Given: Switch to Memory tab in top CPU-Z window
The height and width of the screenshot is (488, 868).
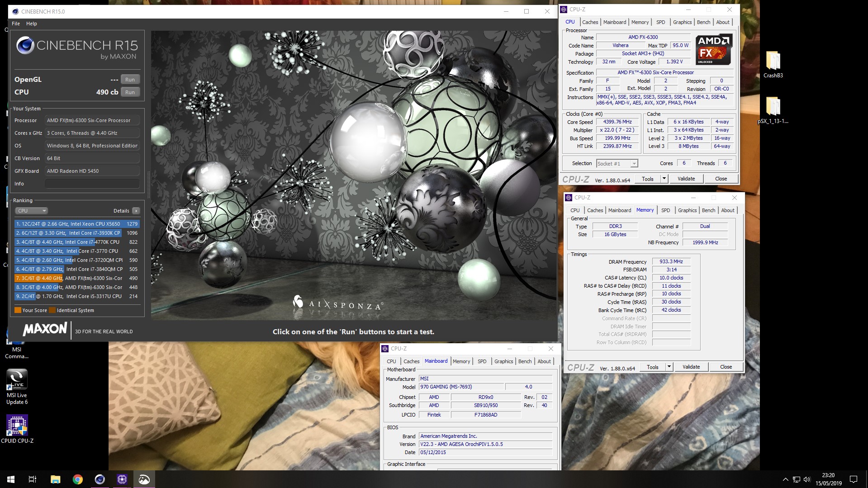Looking at the screenshot, I should coord(640,22).
